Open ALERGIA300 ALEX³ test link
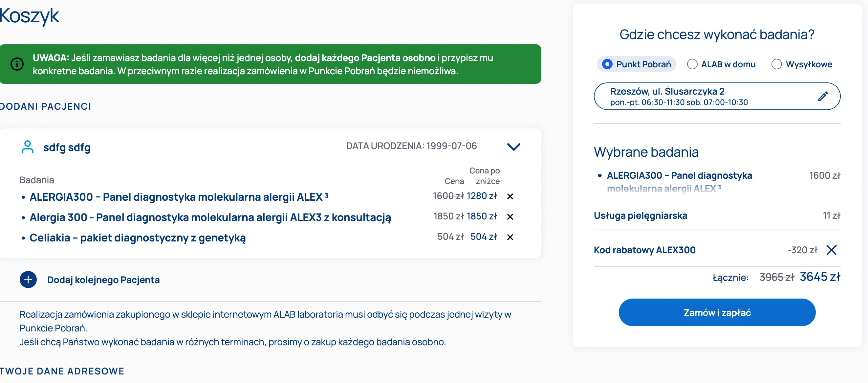 (179, 197)
